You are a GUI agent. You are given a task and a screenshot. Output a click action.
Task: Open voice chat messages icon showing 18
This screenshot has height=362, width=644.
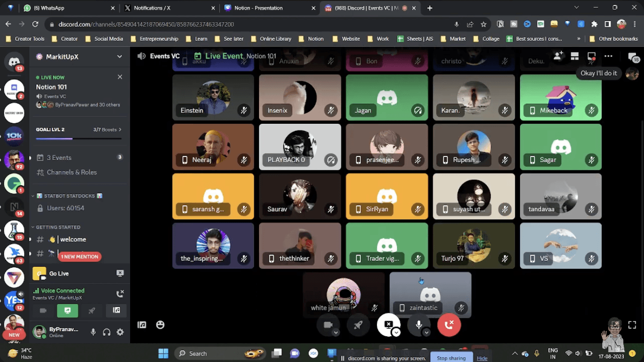click(634, 57)
